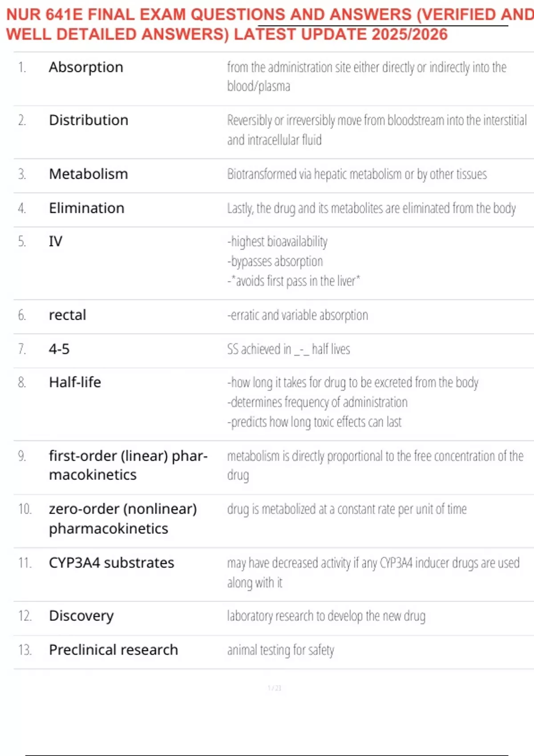Click the Metabolism term in row 3
The width and height of the screenshot is (534, 756).
pyautogui.click(x=89, y=174)
